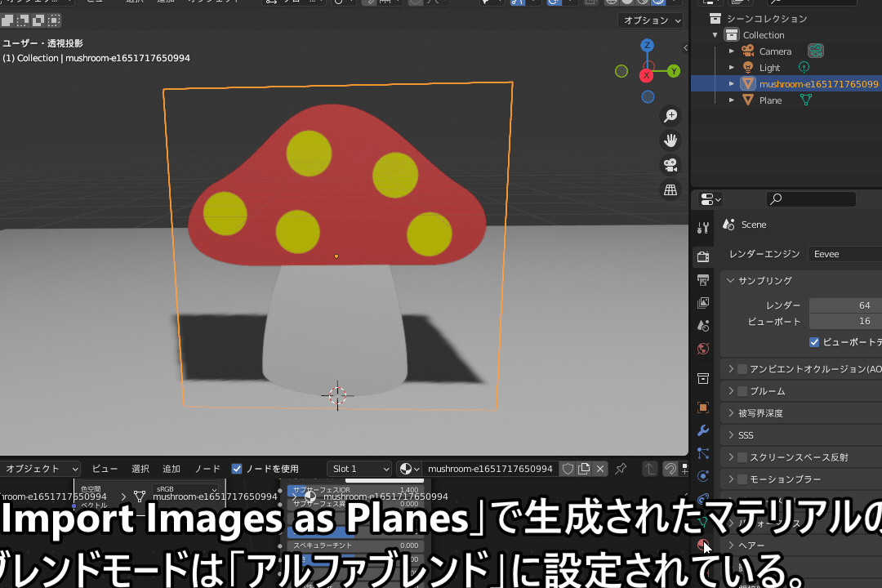Open the 追加 menu in shader editor
The width and height of the screenshot is (882, 588).
(171, 468)
